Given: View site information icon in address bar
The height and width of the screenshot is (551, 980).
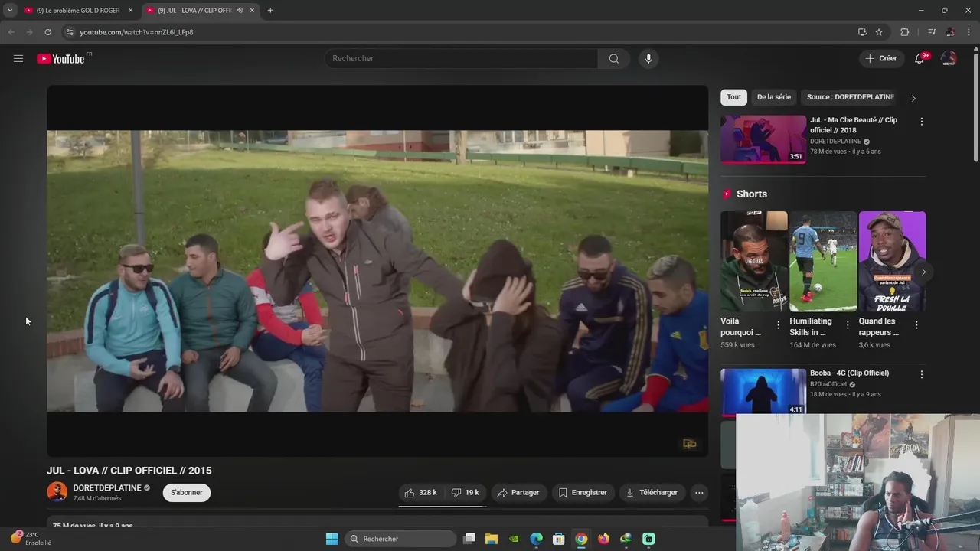Looking at the screenshot, I should (69, 32).
